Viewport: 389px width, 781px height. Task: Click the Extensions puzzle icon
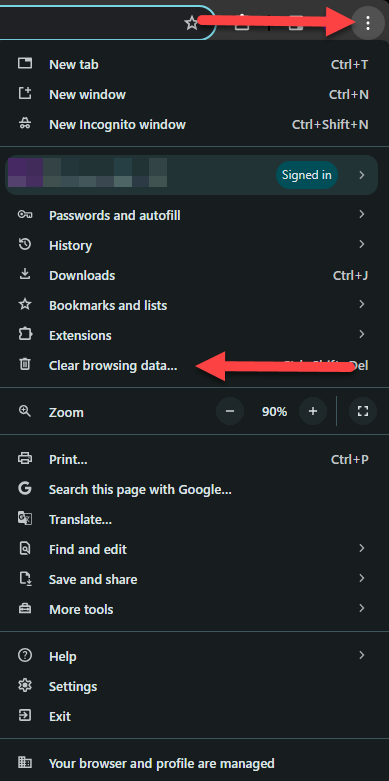pyautogui.click(x=24, y=334)
